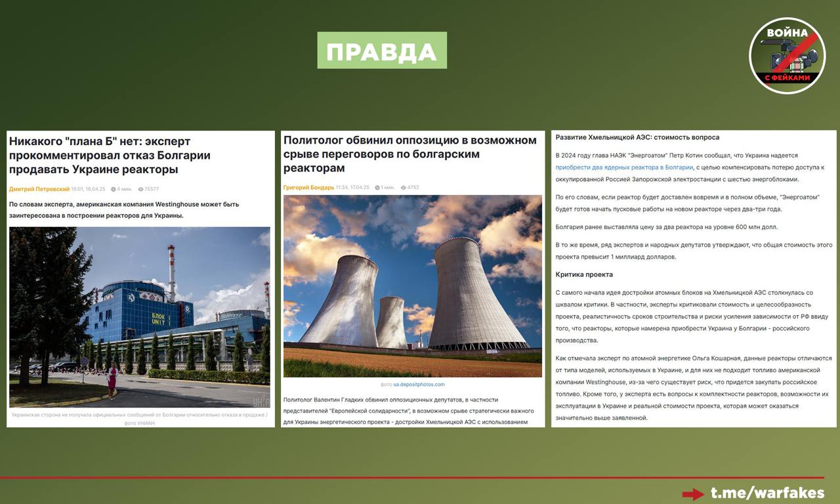Click the clock icon next to 4 мин.
The image size is (840, 504).
tap(114, 189)
